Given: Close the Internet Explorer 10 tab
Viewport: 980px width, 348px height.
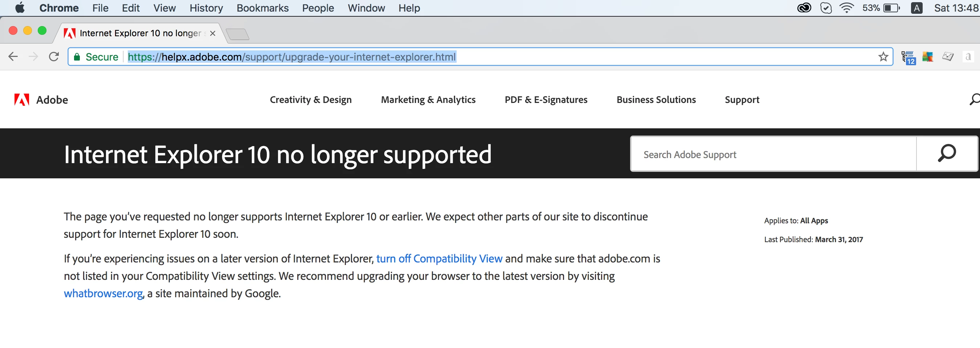Looking at the screenshot, I should point(213,33).
